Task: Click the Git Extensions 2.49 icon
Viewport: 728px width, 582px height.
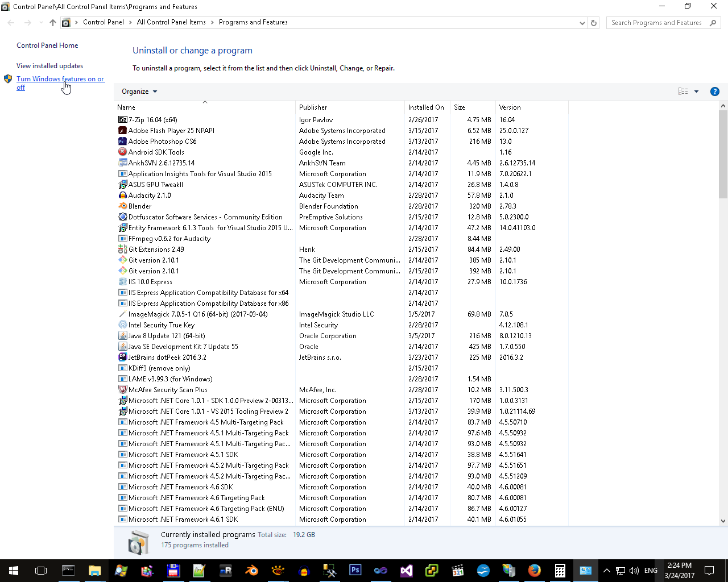Action: 122,250
